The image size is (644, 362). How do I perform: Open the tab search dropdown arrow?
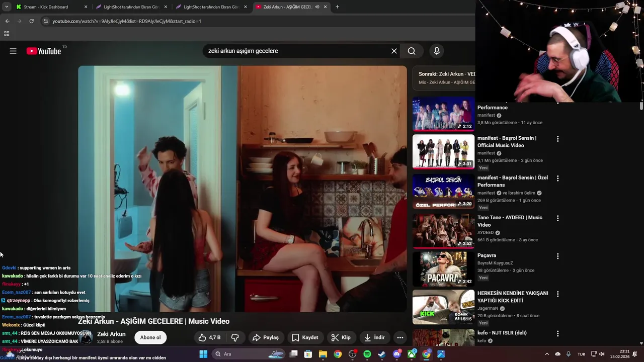pos(7,7)
